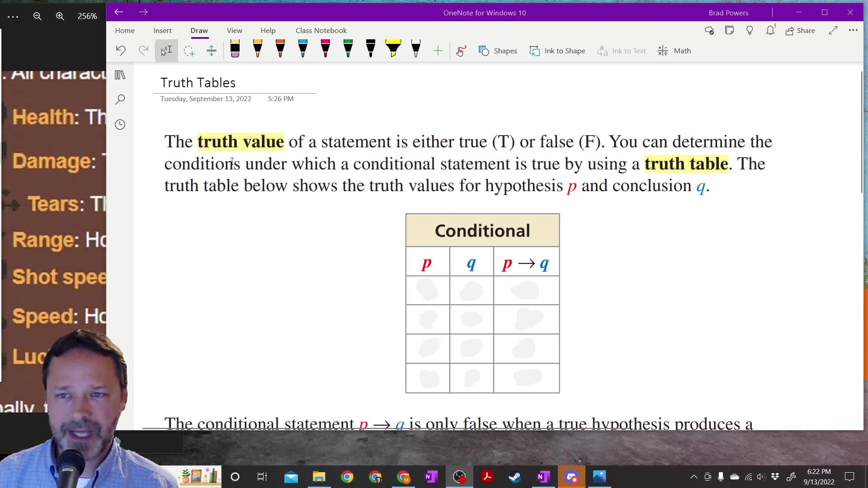The height and width of the screenshot is (488, 868).
Task: Click the 256% zoom level in the Photos window
Action: click(87, 16)
